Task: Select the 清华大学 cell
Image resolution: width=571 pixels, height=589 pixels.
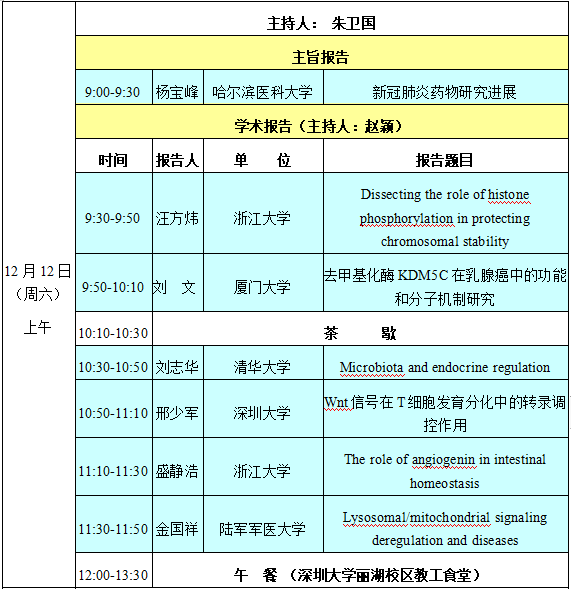Action: pyautogui.click(x=263, y=363)
